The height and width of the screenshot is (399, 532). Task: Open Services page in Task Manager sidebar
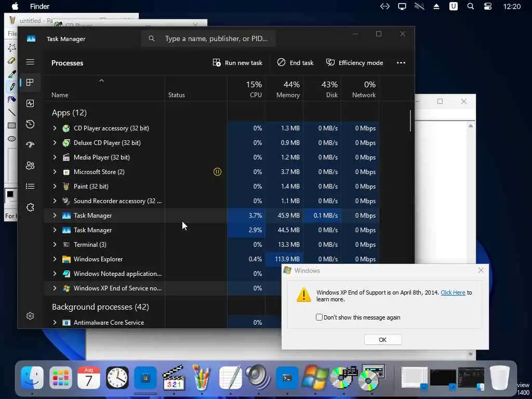tap(30, 207)
